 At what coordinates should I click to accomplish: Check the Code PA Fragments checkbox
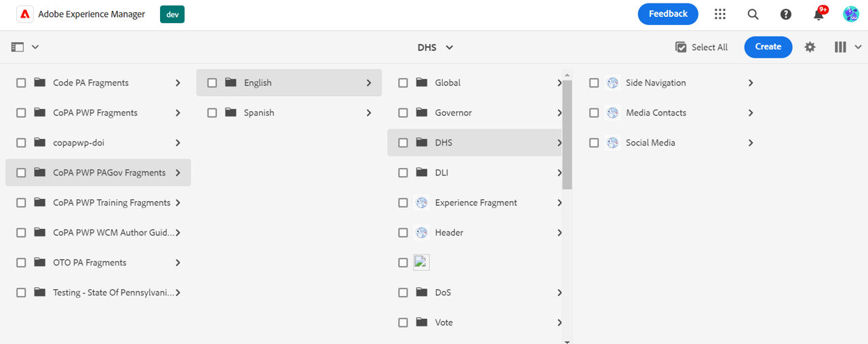(x=21, y=83)
